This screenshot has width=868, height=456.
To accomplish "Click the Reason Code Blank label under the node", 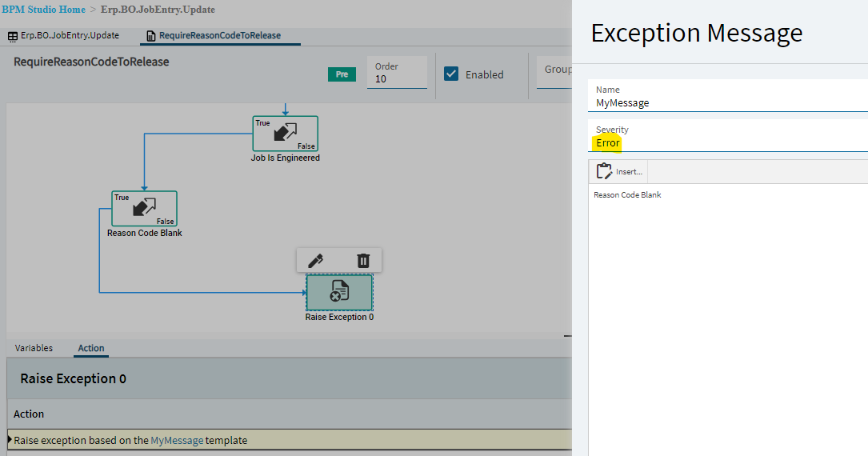I will point(145,233).
